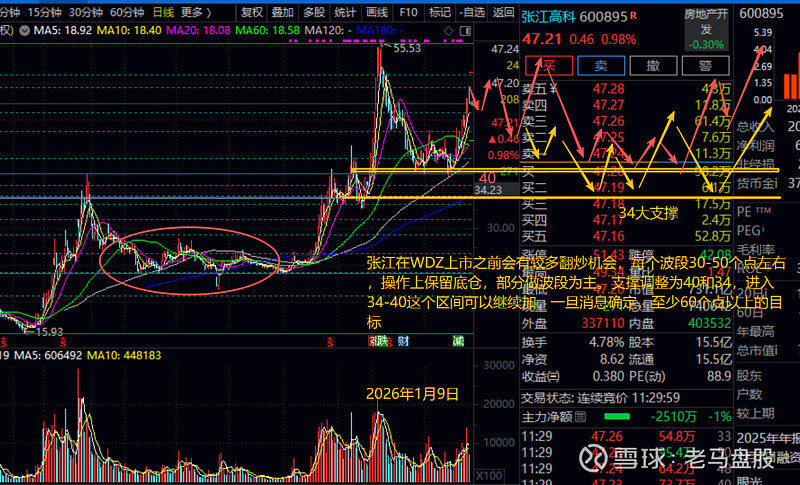Click the PE(动) value 88.9

tap(719, 376)
